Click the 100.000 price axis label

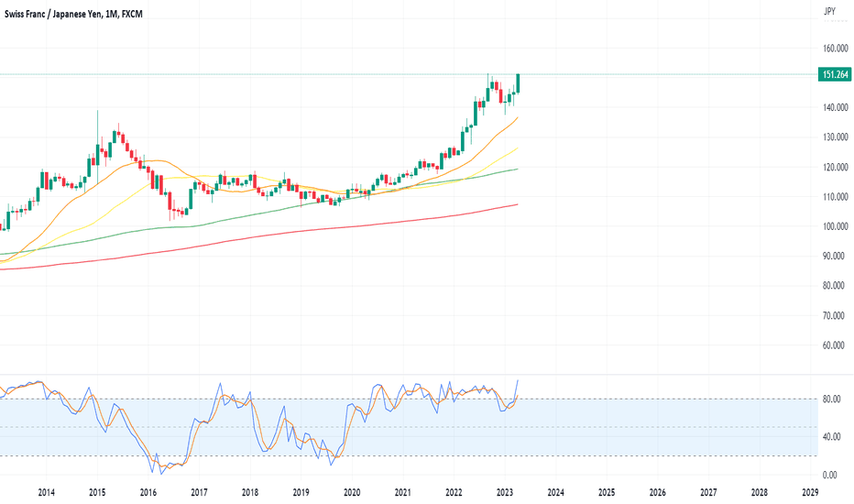coord(836,226)
